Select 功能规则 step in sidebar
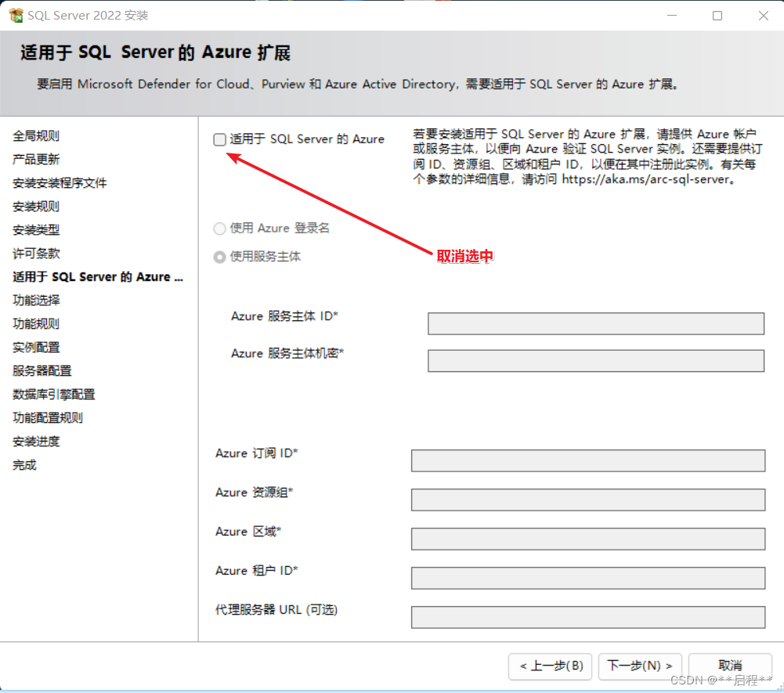 (36, 323)
